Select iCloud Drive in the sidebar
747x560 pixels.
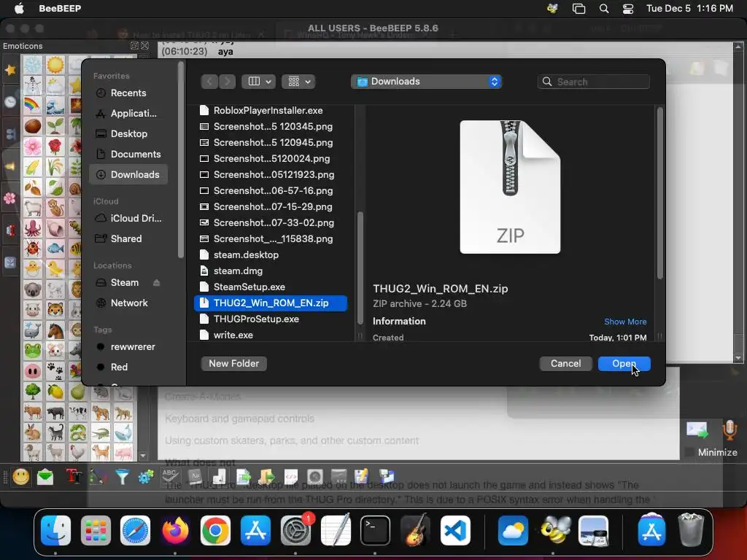click(128, 218)
